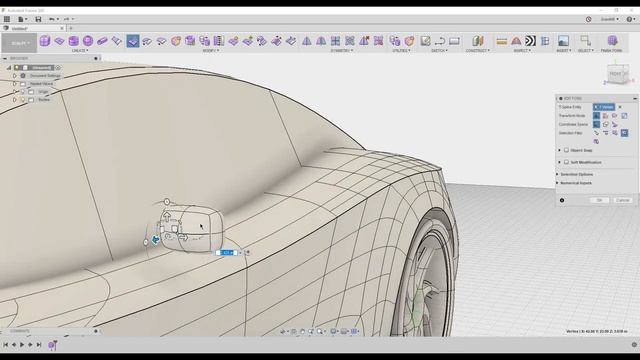Select the Box primitive tool
Viewport: 640px width, 360px height.
click(44, 40)
